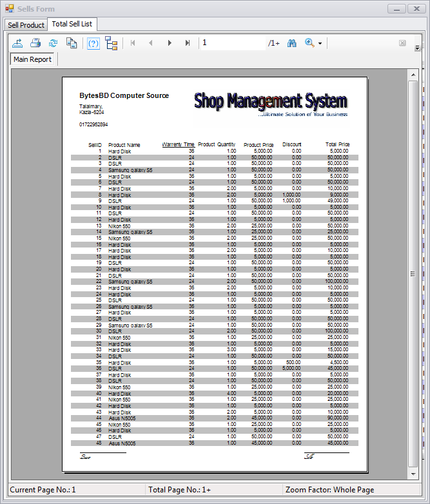Go to previous page arrow
Viewport: 430px width, 504px height.
click(x=150, y=43)
